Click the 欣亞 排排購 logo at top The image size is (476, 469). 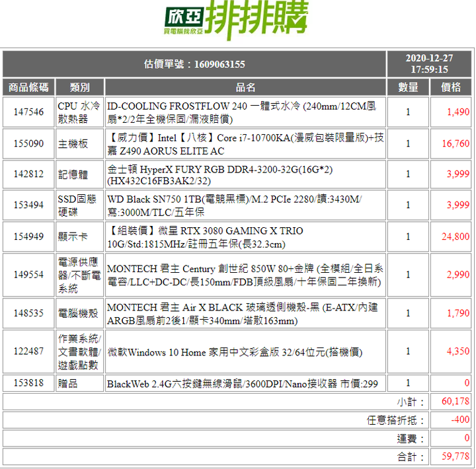[236, 20]
